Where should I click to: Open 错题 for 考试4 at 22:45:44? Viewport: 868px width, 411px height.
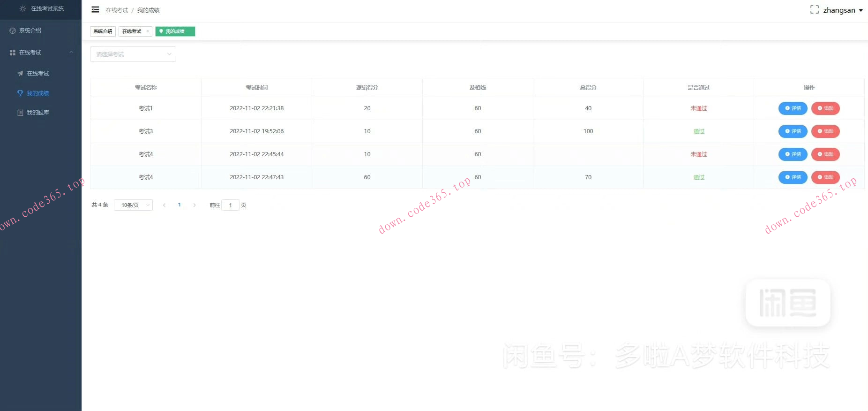(x=825, y=154)
